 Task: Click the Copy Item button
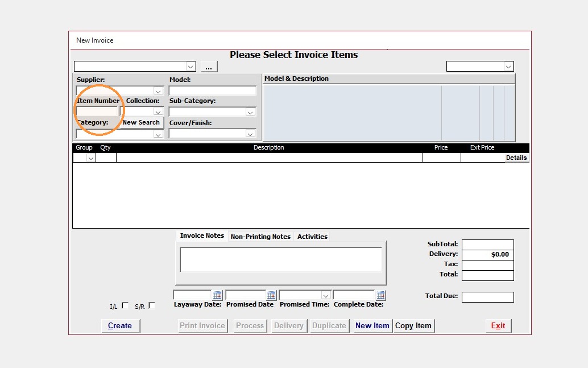413,325
